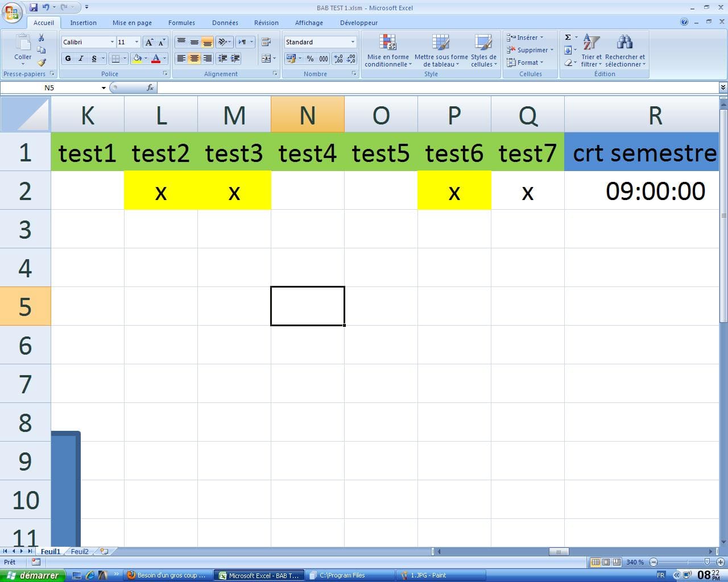This screenshot has height=582, width=728.
Task: Increase the cell indent
Action: tap(235, 58)
